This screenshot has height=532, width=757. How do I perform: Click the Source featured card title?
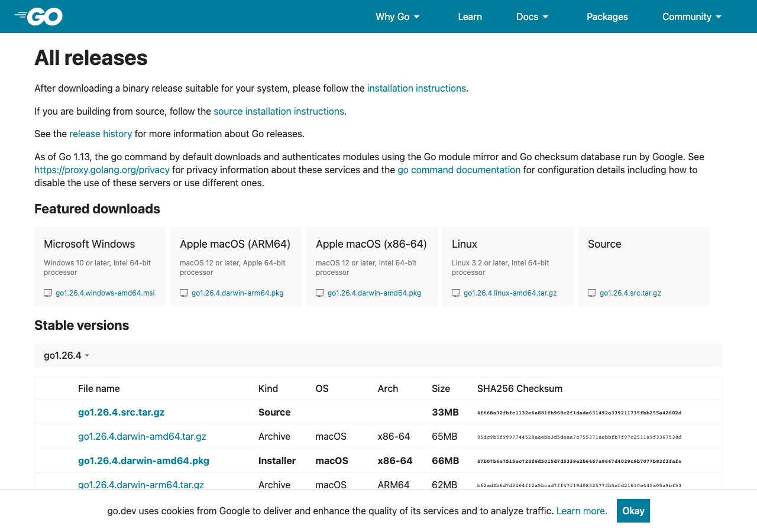click(x=604, y=244)
